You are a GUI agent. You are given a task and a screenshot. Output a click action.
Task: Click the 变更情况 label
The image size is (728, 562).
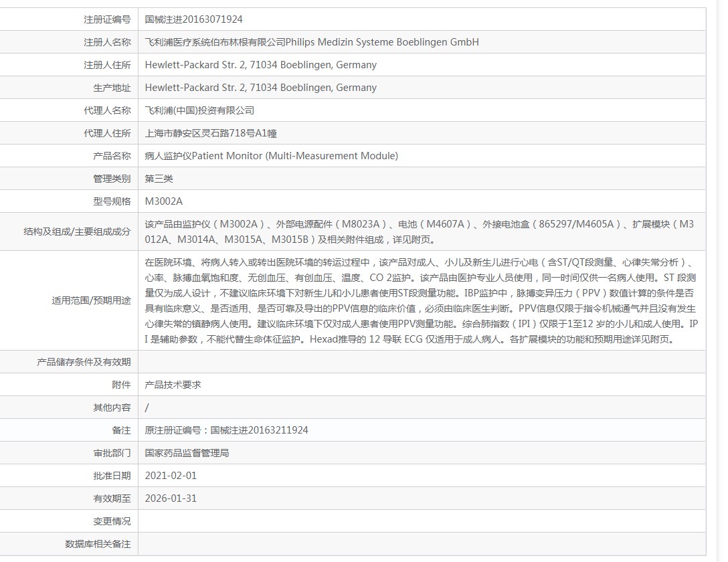point(112,521)
